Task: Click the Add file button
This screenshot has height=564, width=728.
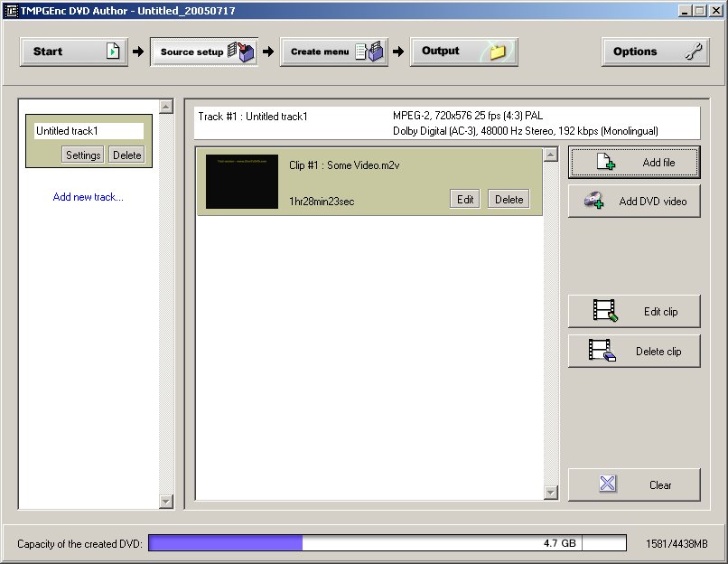Action: pos(634,163)
